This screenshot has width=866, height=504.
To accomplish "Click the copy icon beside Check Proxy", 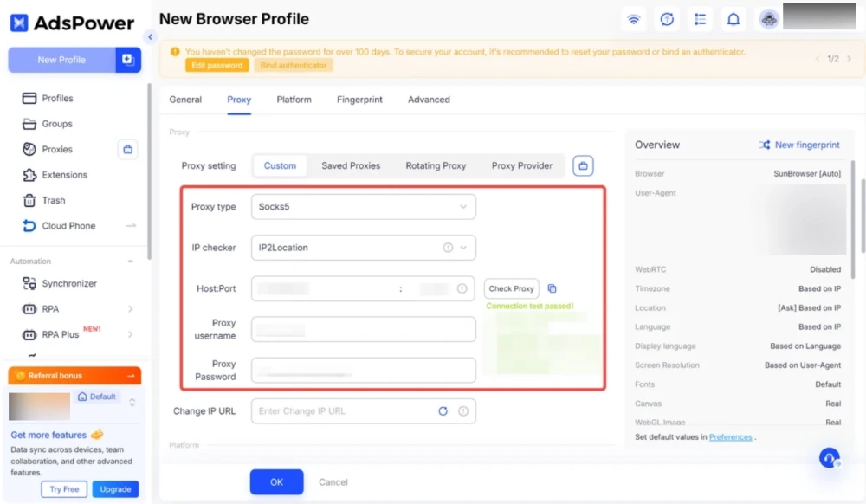I will (x=552, y=288).
